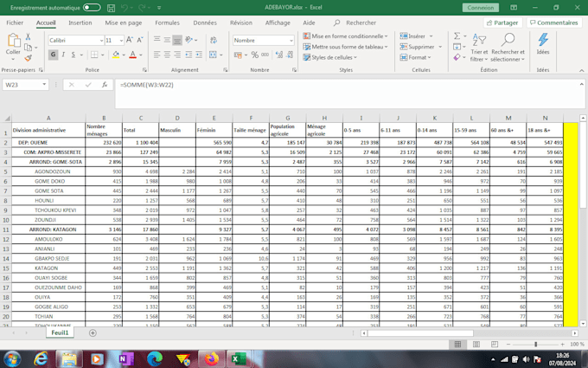Viewport: 588px width, 368px height.
Task: Click the font color A icon
Action: click(133, 55)
